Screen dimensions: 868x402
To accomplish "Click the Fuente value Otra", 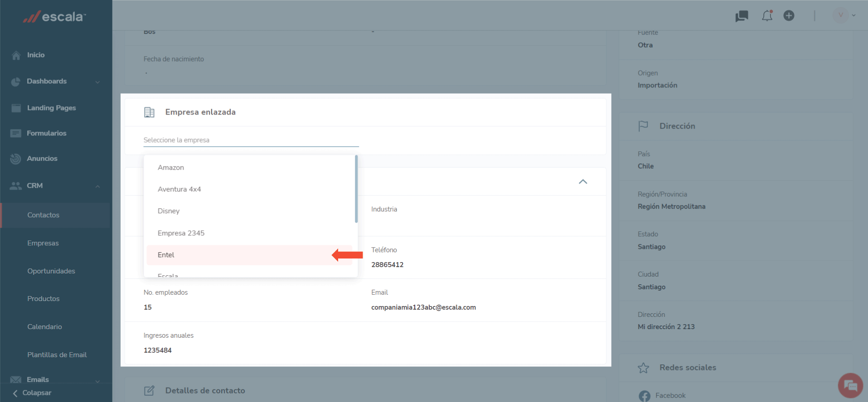I will (x=645, y=45).
